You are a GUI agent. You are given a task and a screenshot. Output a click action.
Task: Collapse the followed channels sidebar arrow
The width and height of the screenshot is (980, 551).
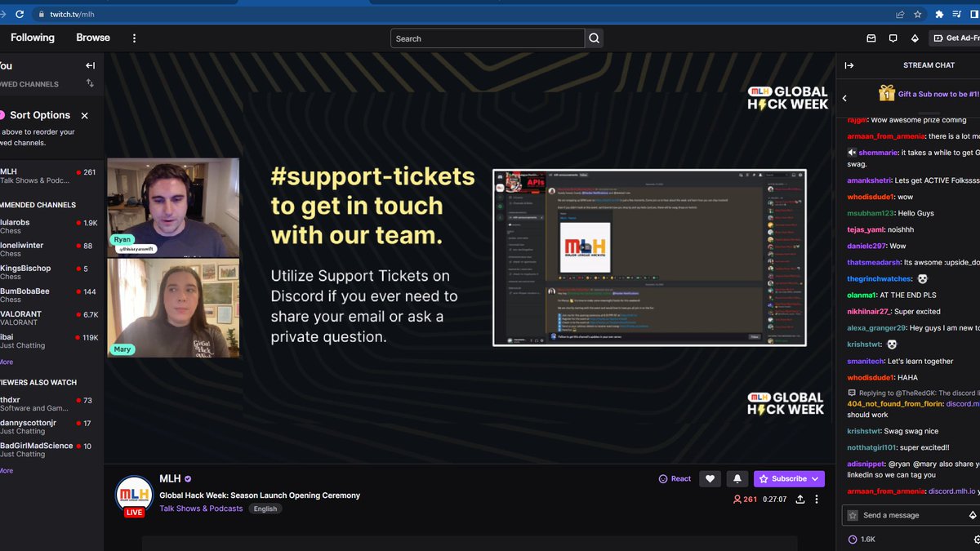tap(90, 65)
